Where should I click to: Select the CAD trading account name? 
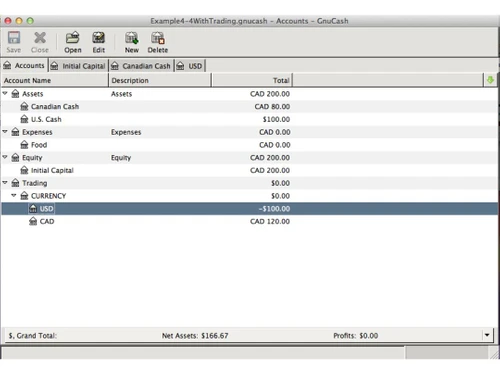47,221
